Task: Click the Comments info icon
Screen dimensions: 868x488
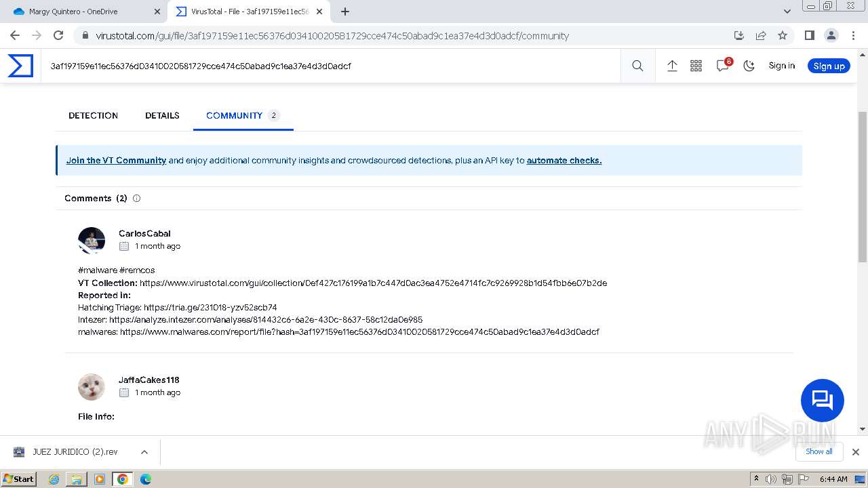Action: coord(136,199)
